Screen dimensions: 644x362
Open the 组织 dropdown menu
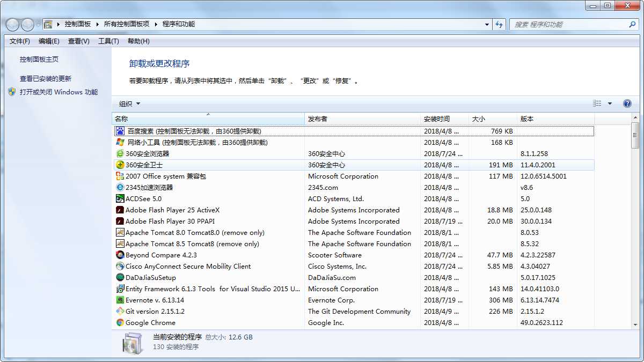[129, 104]
